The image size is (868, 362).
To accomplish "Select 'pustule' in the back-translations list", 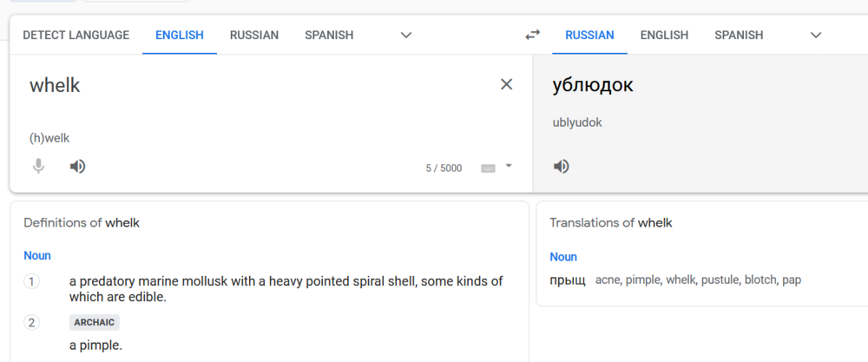I will click(x=720, y=280).
